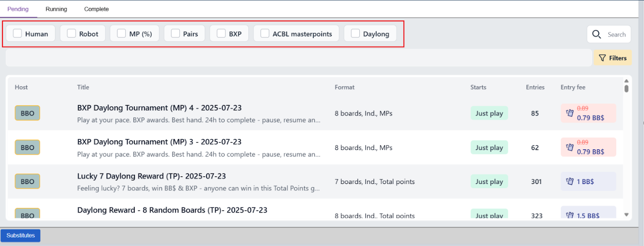Click the funnel icon on Filters
The image size is (644, 246).
click(x=602, y=58)
